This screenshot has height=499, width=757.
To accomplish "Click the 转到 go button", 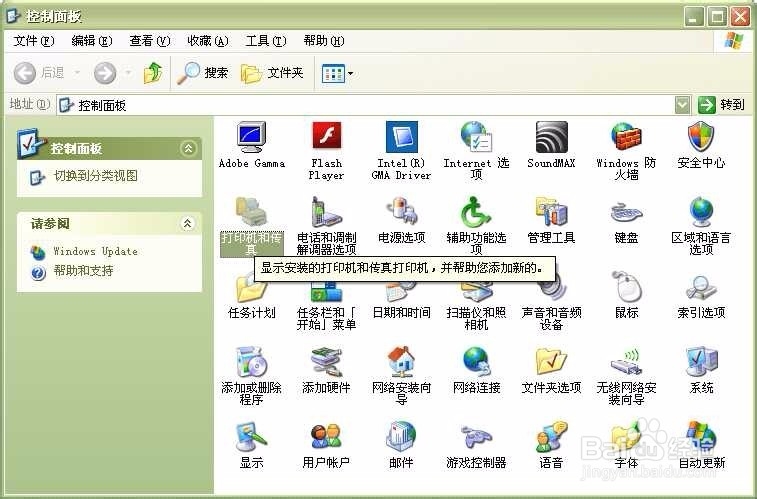I will [721, 105].
